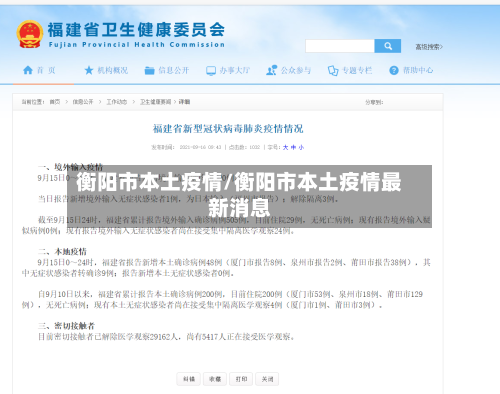Click the magnifier search button

pos(388,46)
